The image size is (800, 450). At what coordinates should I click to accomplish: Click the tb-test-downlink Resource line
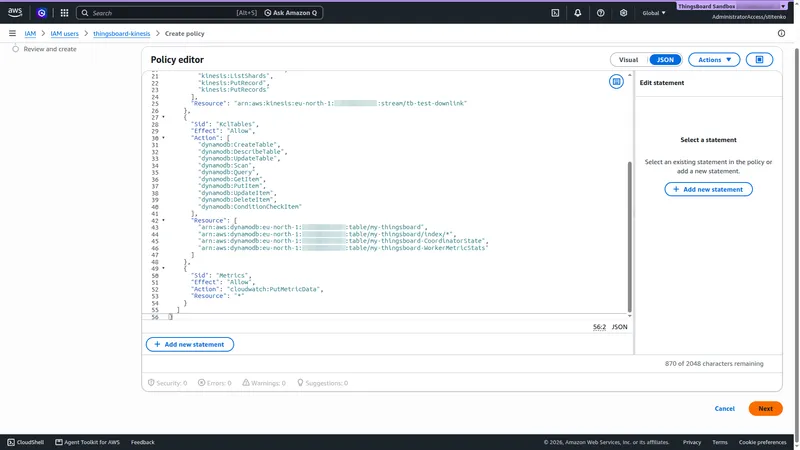[x=329, y=104]
